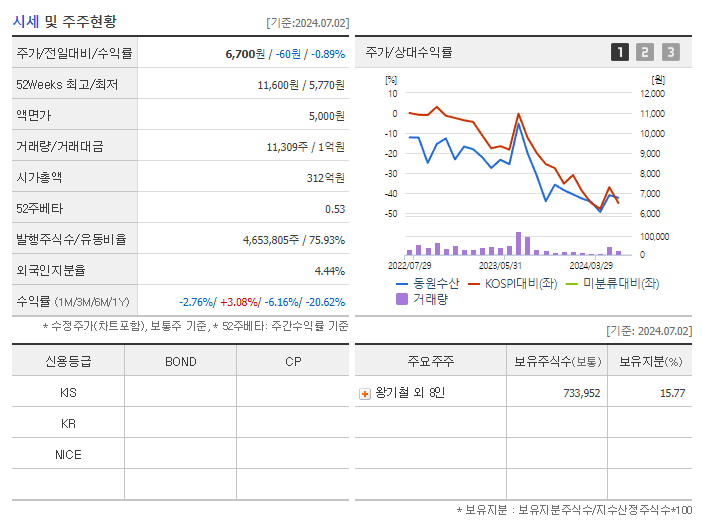Click the 12,000 price axis label
The width and height of the screenshot is (702, 525).
[652, 94]
